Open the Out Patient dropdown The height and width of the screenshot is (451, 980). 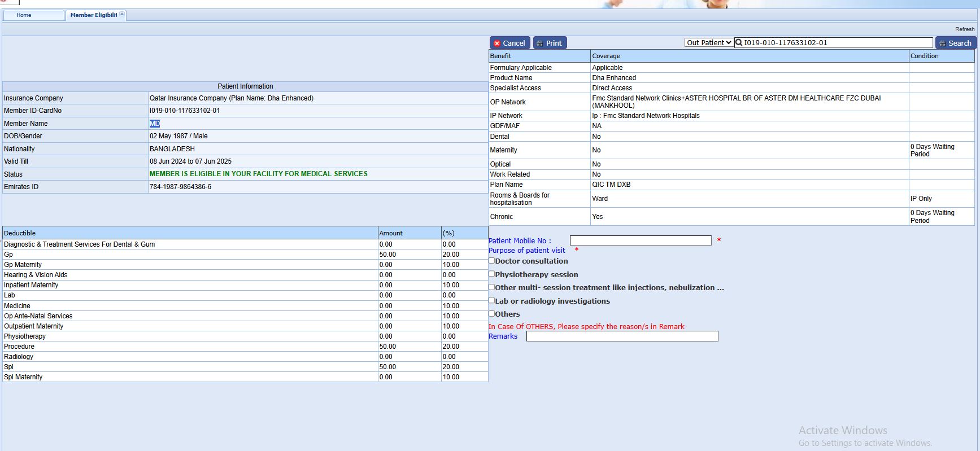coord(709,42)
